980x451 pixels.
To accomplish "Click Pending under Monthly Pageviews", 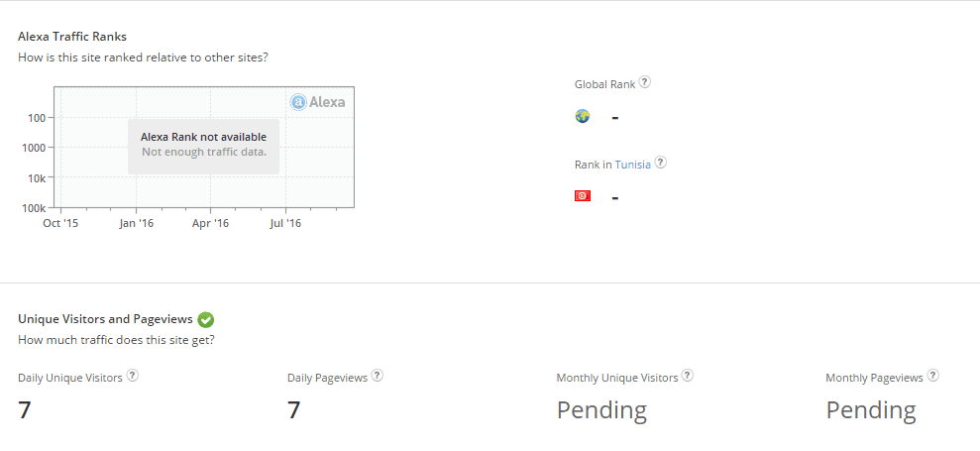I will point(871,409).
